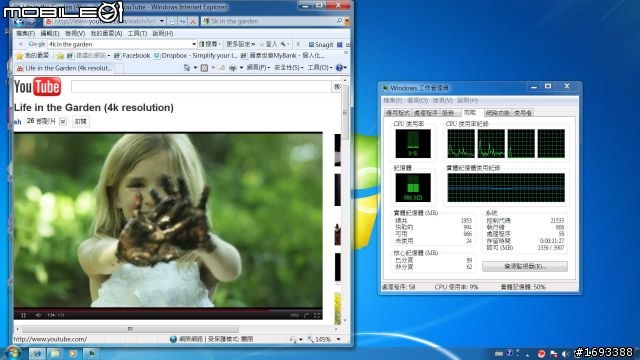640x360 pixels.
Task: Open the 145% zoom level dropdown
Action: point(338,339)
